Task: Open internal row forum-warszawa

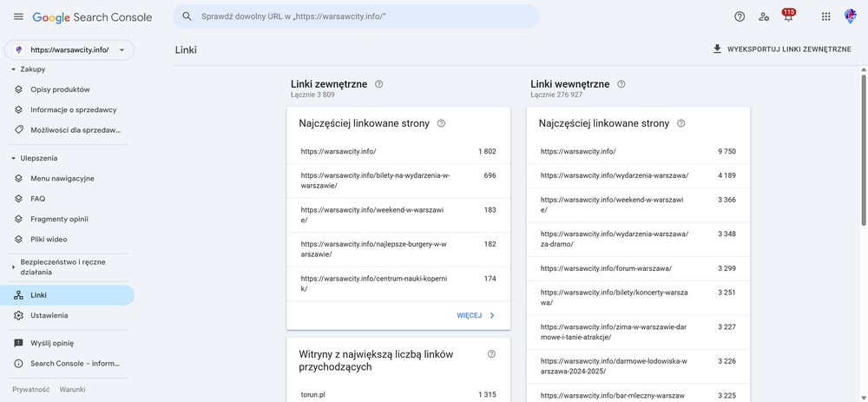Action: point(638,268)
